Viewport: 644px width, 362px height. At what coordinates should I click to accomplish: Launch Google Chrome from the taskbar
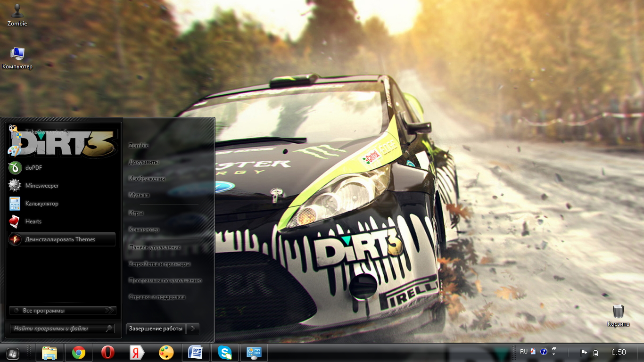coord(79,353)
